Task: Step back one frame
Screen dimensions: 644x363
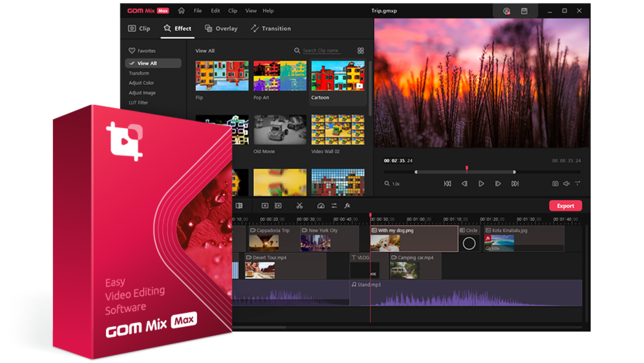Action: point(464,184)
